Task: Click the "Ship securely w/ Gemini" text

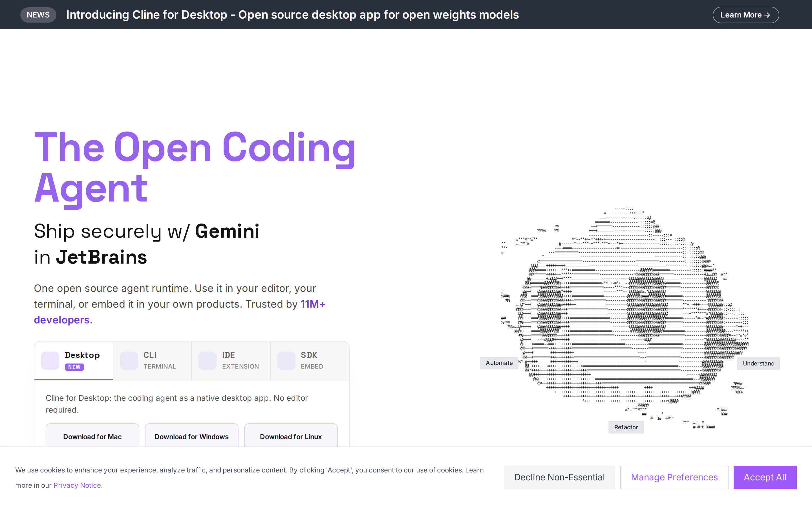Action: [x=147, y=231]
